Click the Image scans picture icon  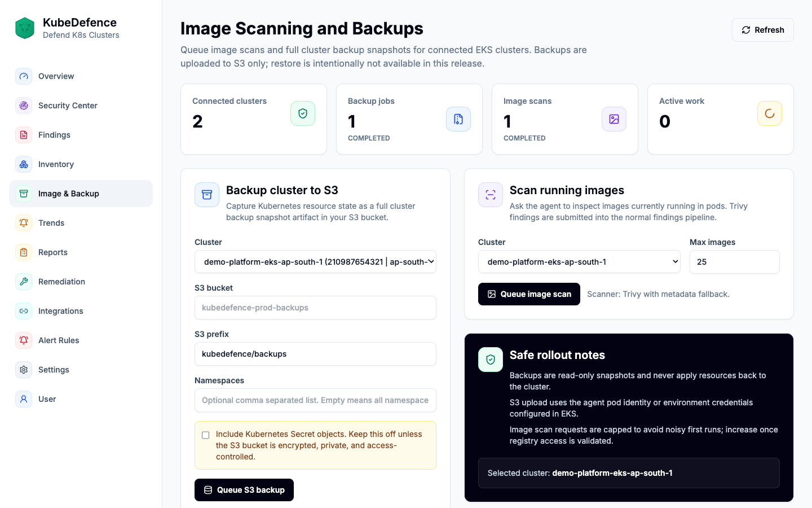pos(614,119)
